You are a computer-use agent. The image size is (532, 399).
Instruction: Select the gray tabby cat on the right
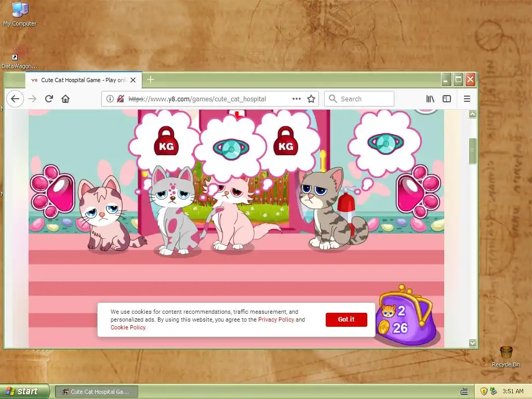(331, 209)
